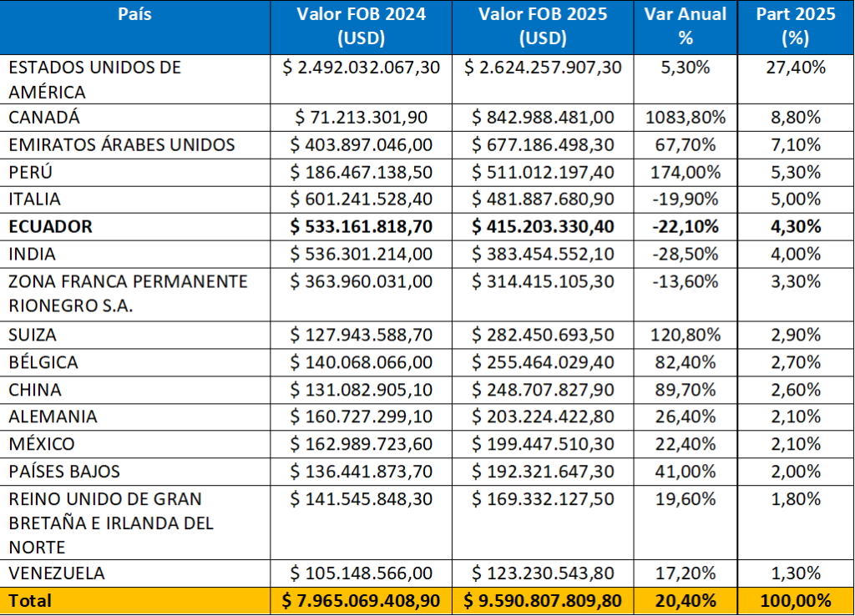Select the SUIZA country cell
The image size is (855, 616).
pyautogui.click(x=33, y=336)
